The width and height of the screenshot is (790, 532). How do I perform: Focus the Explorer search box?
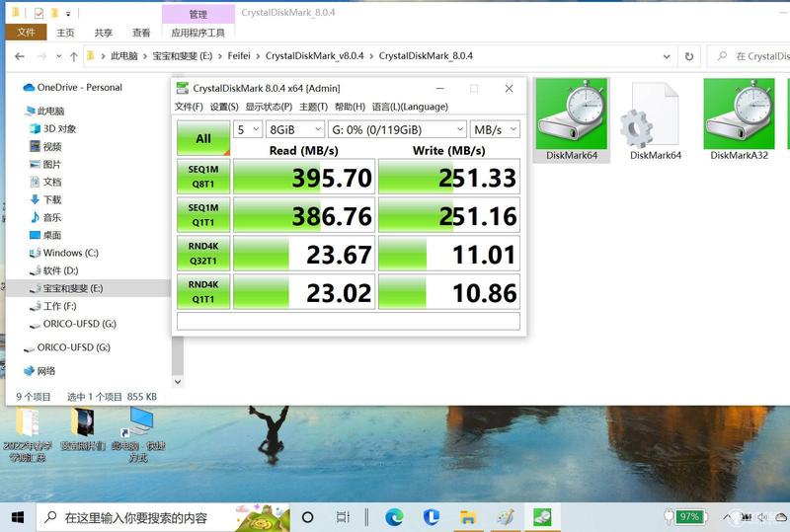(750, 56)
